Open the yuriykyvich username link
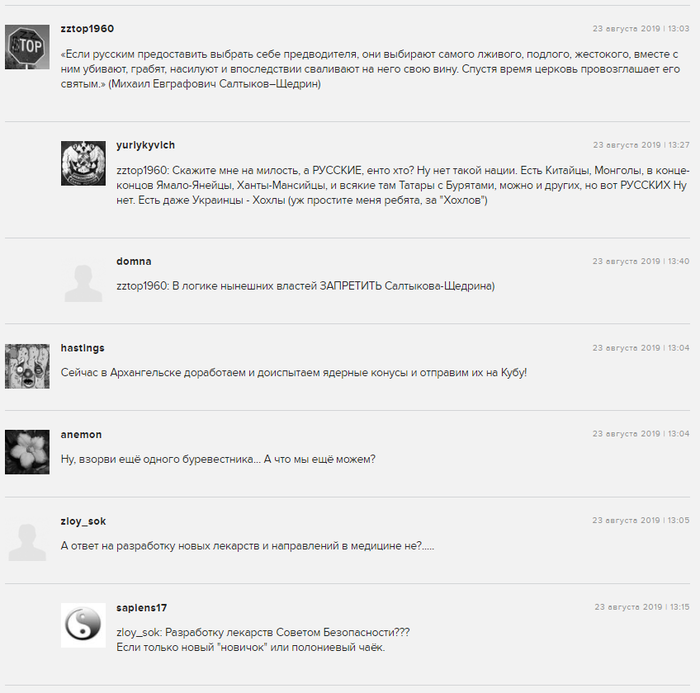 pos(146,145)
